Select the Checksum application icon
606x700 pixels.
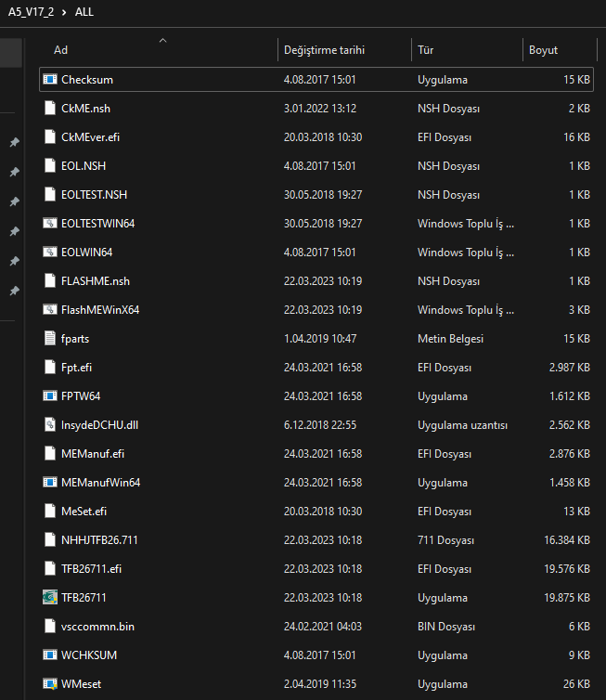coord(50,80)
